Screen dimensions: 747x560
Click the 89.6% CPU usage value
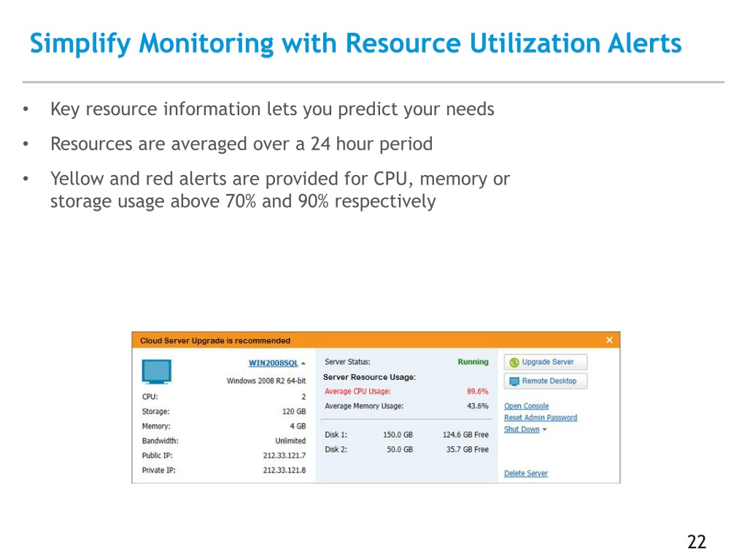tap(478, 392)
